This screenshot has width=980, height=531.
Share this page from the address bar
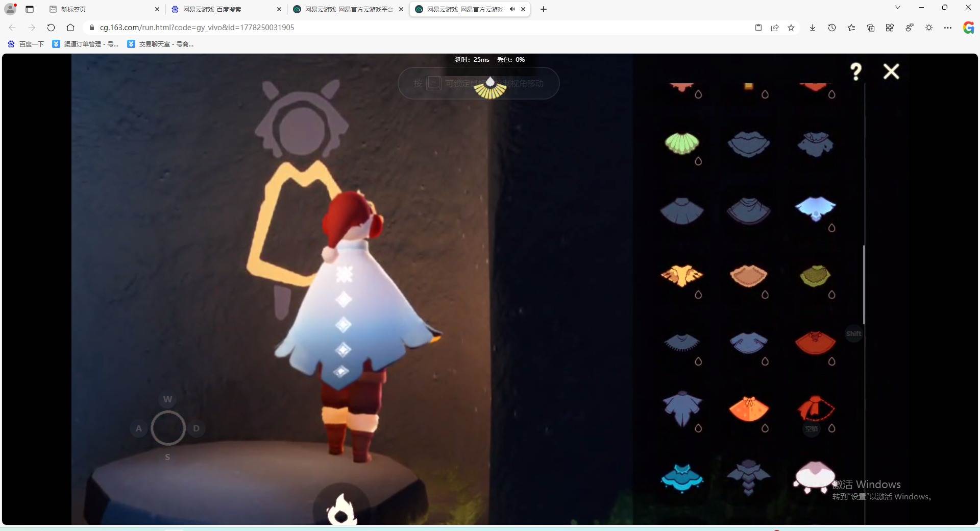tap(775, 28)
